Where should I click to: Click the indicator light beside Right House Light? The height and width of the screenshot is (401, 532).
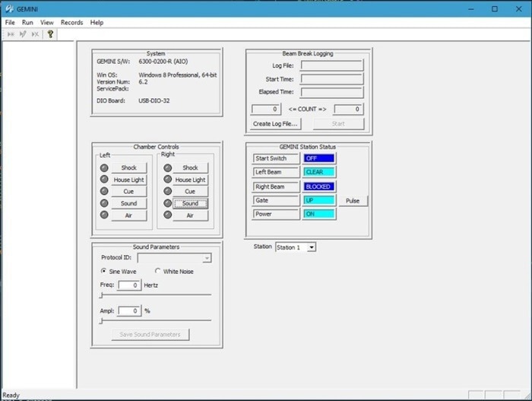click(x=166, y=180)
